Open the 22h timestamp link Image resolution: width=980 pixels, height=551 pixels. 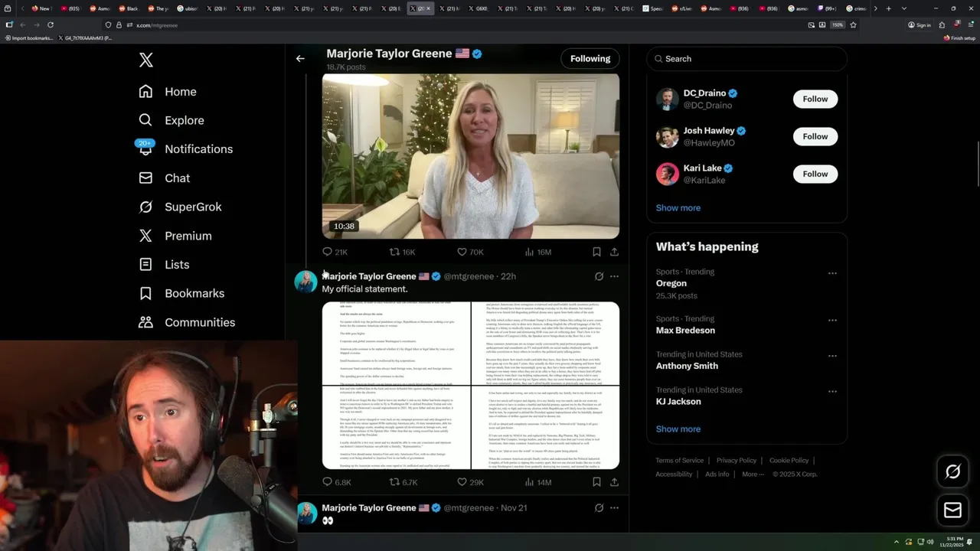pyautogui.click(x=508, y=276)
